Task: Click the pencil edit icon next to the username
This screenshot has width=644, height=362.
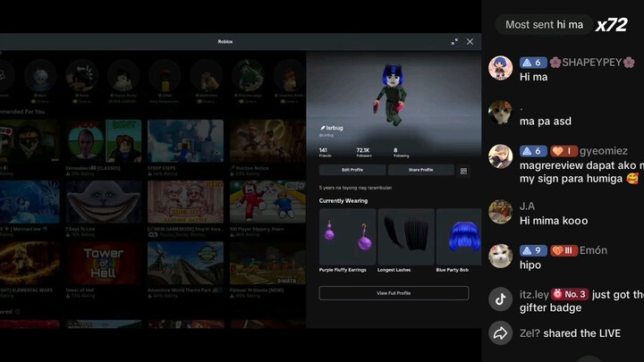Action: click(322, 129)
